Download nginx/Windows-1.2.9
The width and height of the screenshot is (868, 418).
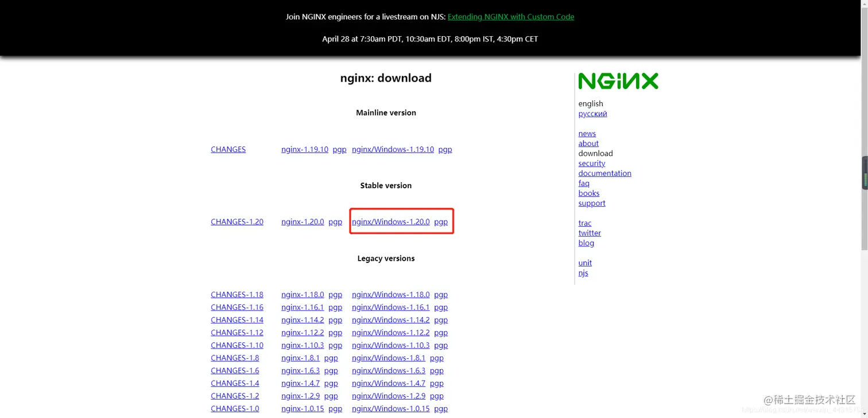[389, 396]
